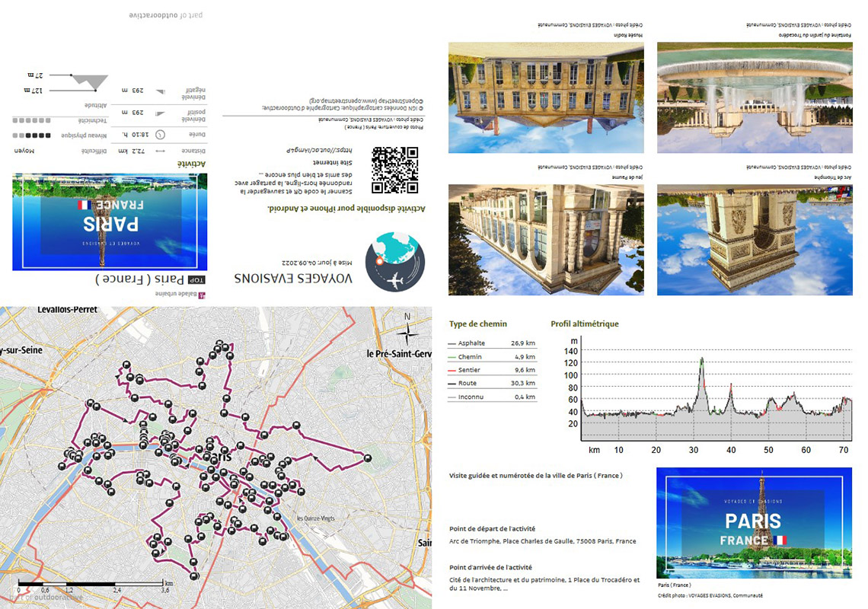This screenshot has height=609, width=868.
Task: Select the 'Profil altimétrique' heading
Action: (x=585, y=324)
